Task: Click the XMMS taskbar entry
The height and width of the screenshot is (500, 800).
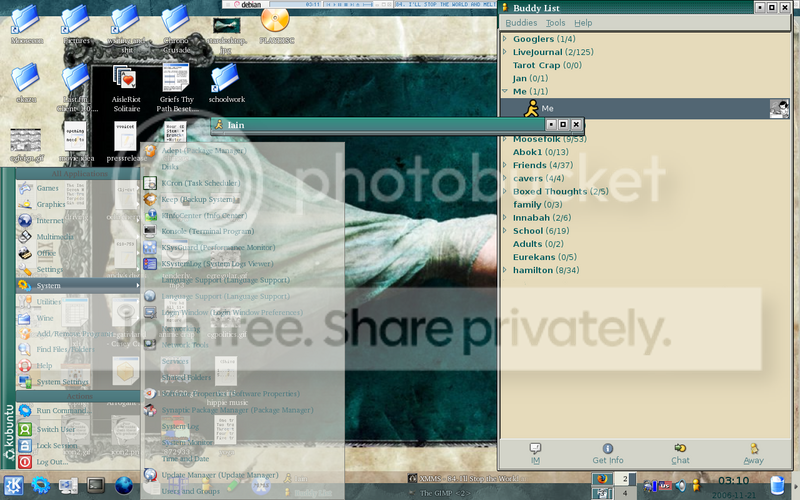Action: pos(467,479)
